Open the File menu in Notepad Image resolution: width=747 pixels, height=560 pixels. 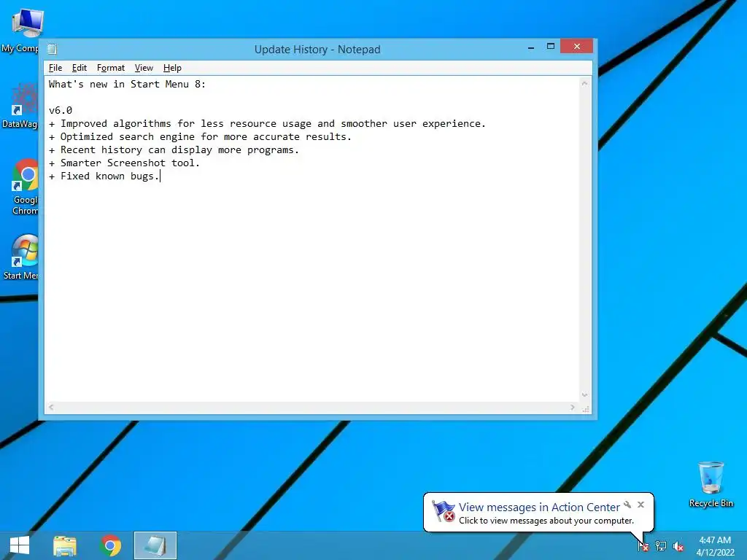[55, 68]
